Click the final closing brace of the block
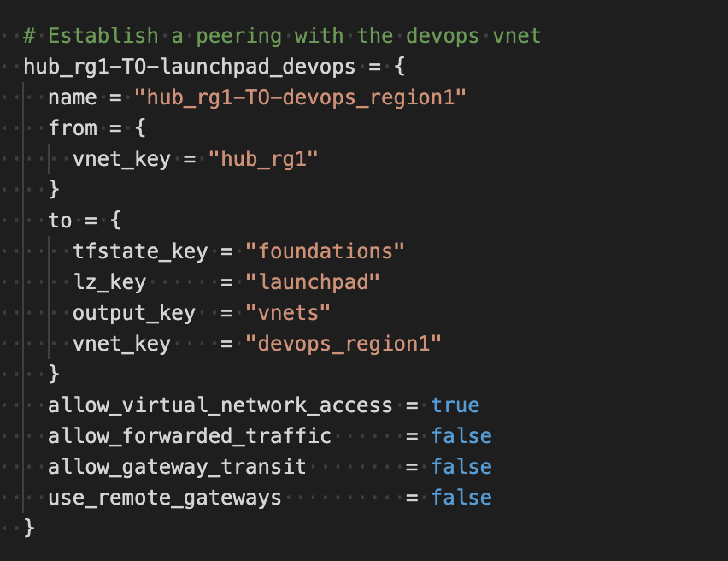Screen dimensions: 728x561 [30, 528]
